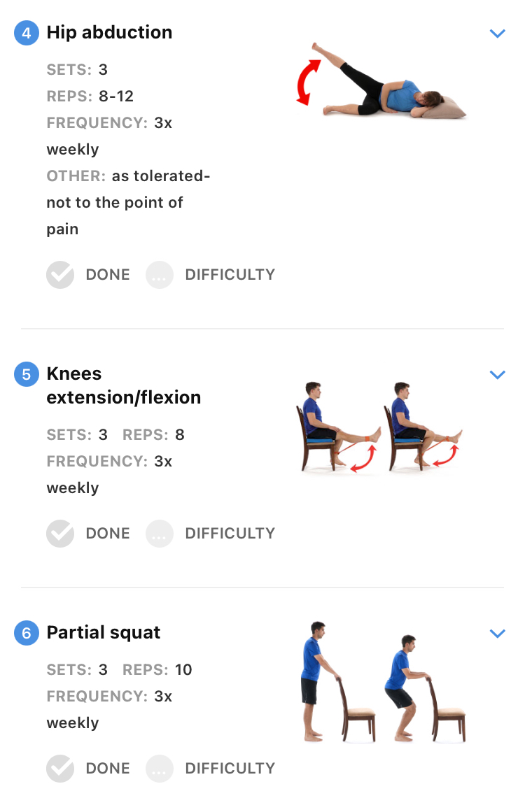Expand the Hip abduction details chevron
This screenshot has width=525, height=812.
pyautogui.click(x=498, y=34)
